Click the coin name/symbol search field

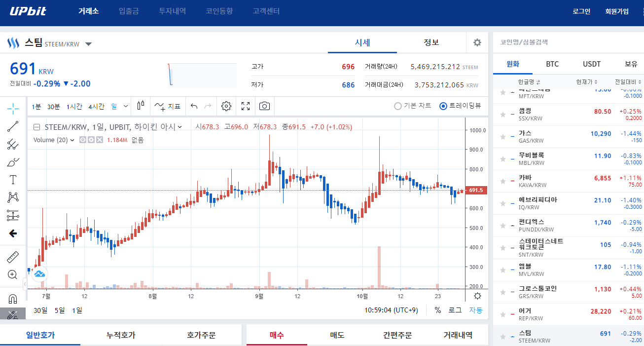point(568,42)
